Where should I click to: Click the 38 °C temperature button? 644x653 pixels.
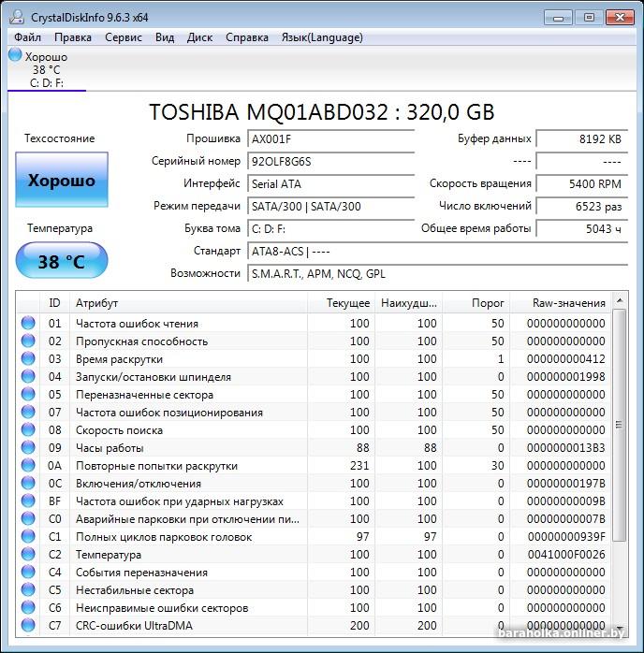pyautogui.click(x=62, y=262)
